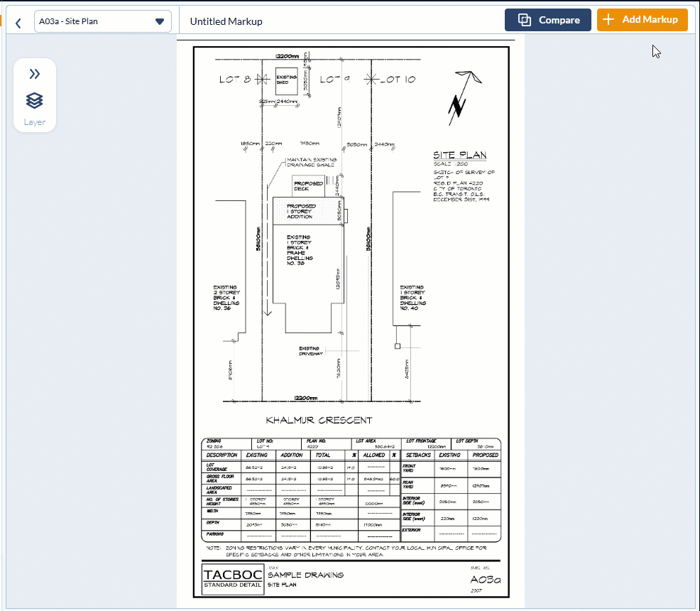Click the EXISTING SHED box on the plan
The height and width of the screenshot is (611, 700).
click(287, 81)
